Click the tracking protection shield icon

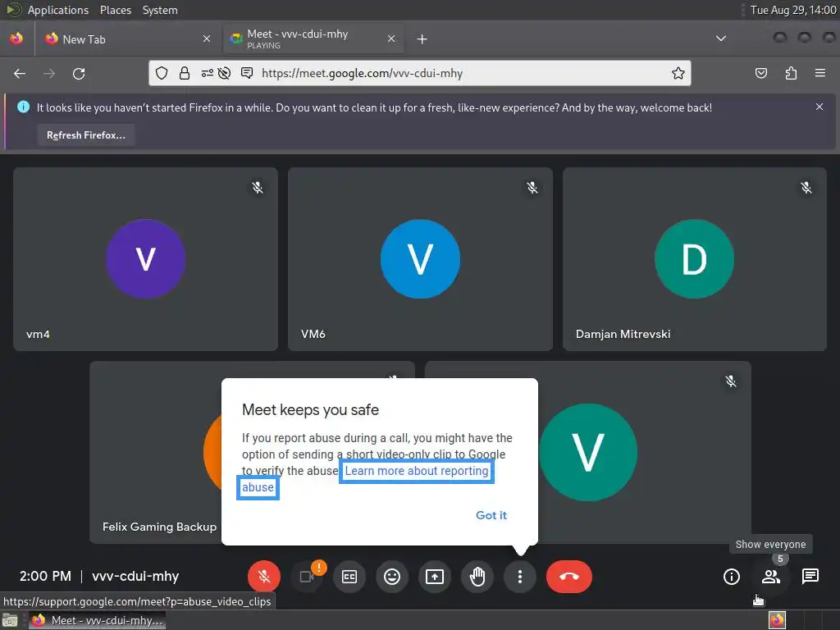(162, 73)
